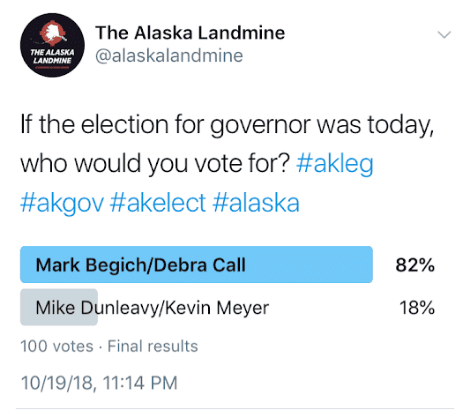The image size is (468, 410).
Task: Open the #akleg hashtag
Action: coord(335,164)
